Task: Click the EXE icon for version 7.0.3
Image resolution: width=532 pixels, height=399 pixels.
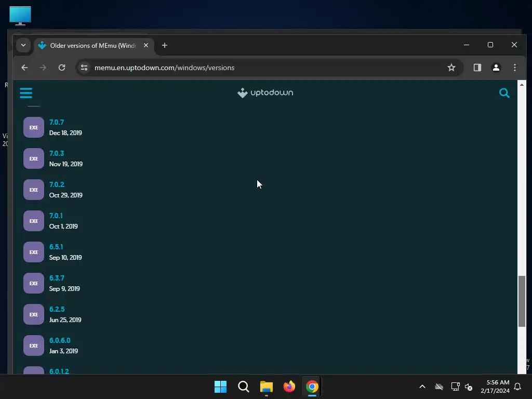Action: (x=34, y=158)
